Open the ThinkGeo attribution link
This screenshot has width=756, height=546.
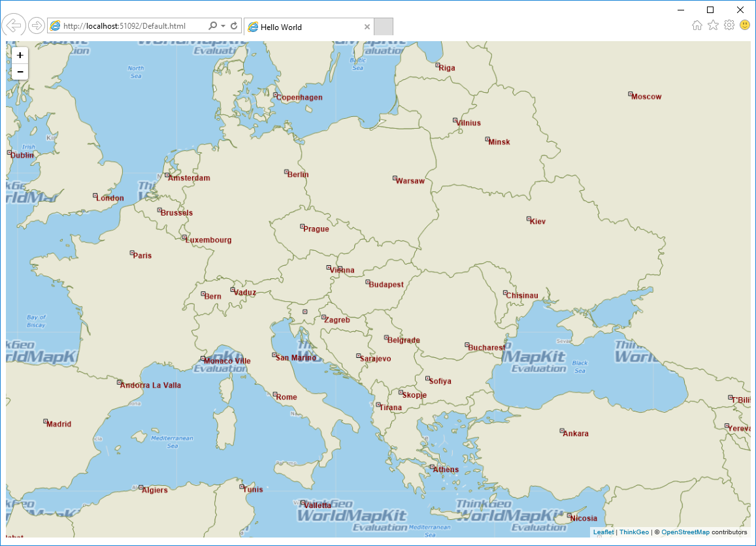tap(634, 532)
